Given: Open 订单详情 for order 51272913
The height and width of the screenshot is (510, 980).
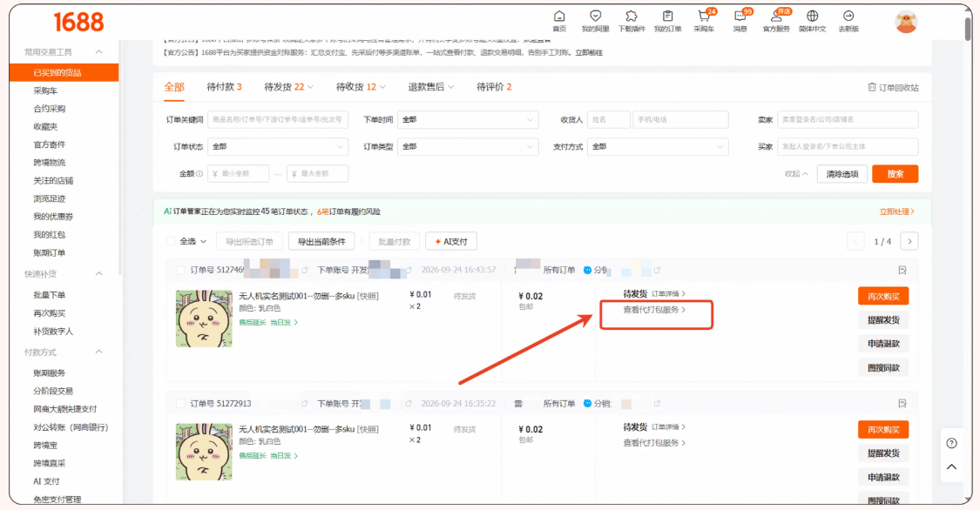Looking at the screenshot, I should (668, 427).
